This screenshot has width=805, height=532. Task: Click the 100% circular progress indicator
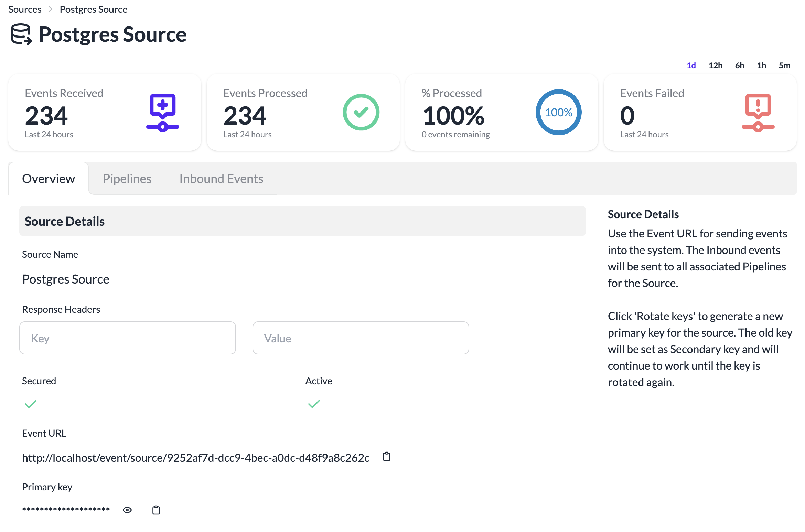click(x=558, y=112)
